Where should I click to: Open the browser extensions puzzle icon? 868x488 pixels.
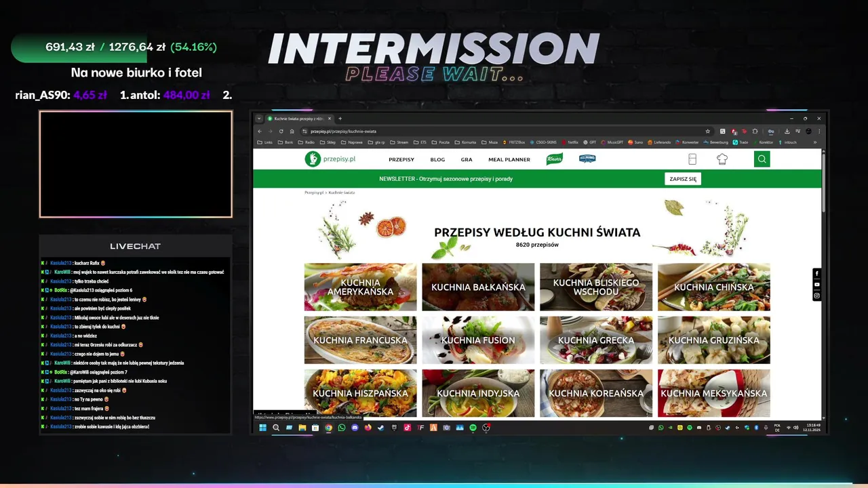point(755,131)
